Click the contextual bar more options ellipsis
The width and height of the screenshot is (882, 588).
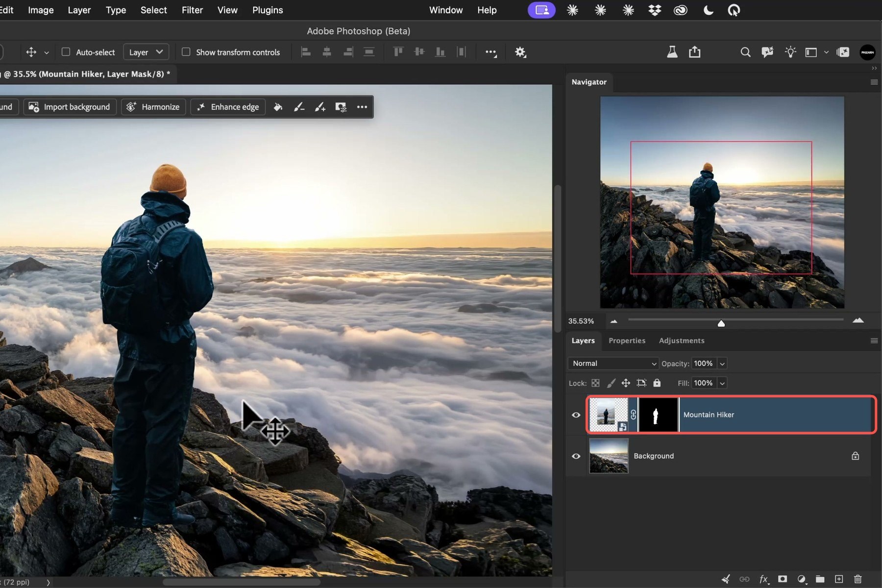point(362,107)
